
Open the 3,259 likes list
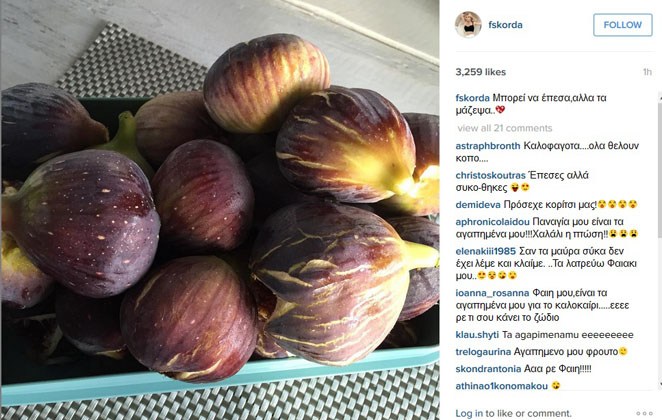[480, 72]
